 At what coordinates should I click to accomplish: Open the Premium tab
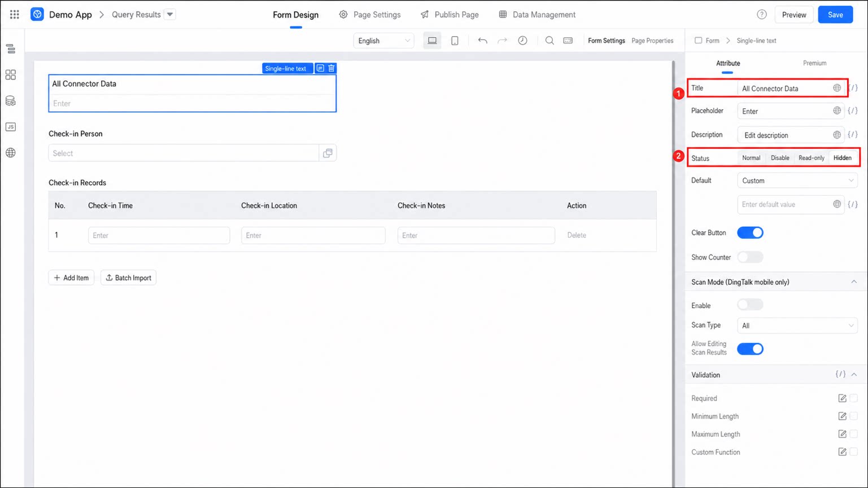(x=814, y=63)
